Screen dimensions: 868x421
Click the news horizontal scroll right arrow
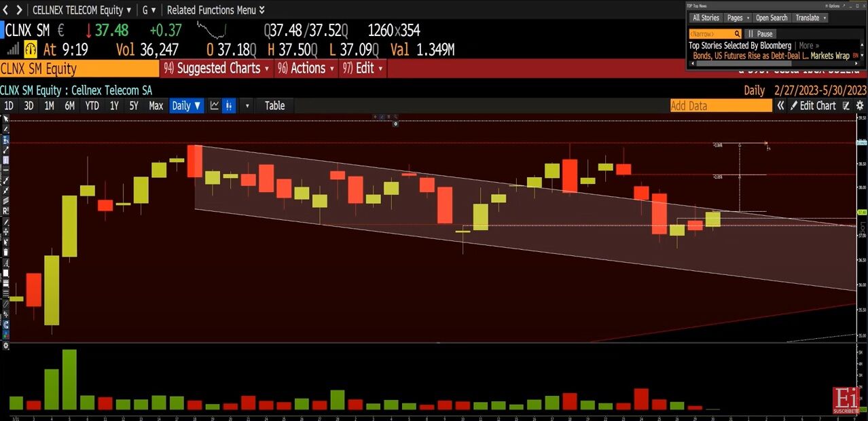pos(856,63)
